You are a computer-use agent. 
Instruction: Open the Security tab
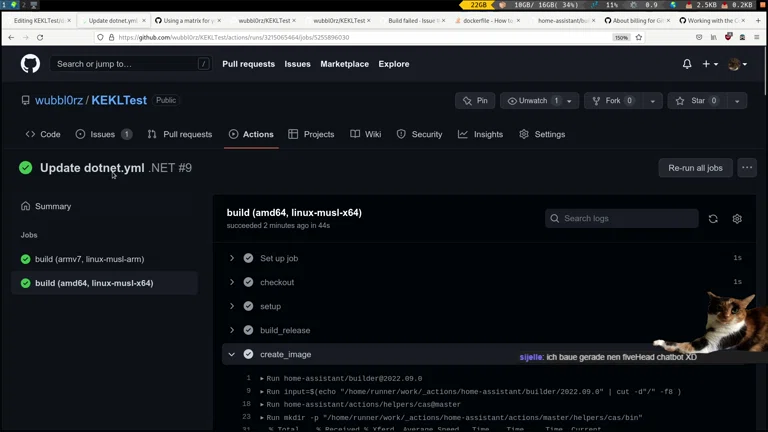click(419, 134)
